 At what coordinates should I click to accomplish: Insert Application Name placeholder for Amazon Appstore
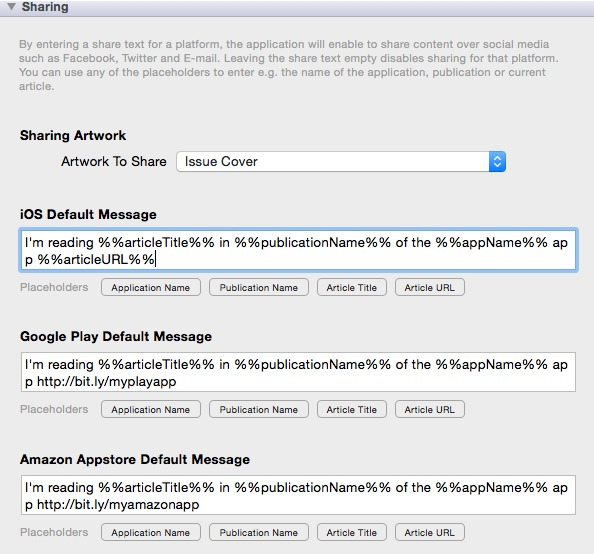click(x=151, y=532)
